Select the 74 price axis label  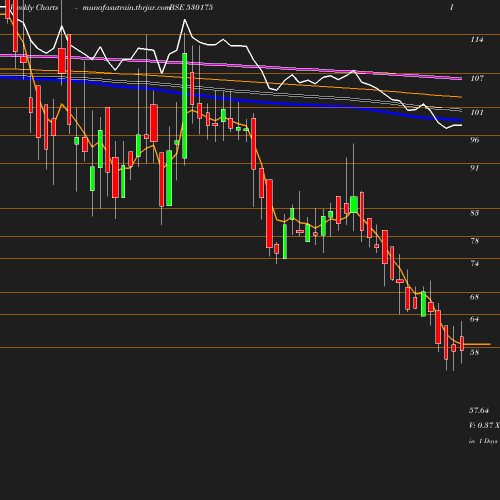(475, 263)
